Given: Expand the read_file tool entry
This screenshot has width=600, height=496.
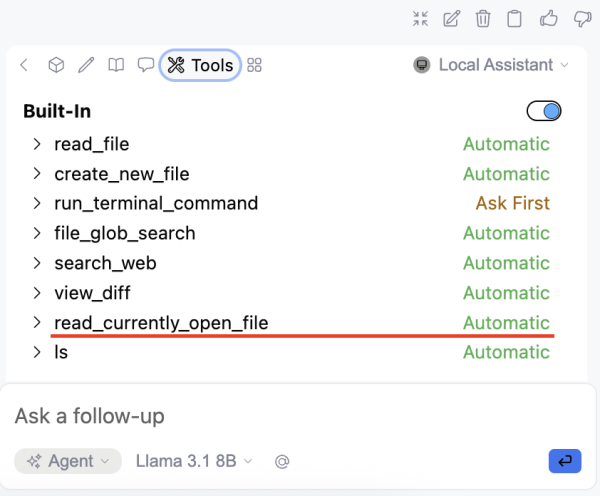Looking at the screenshot, I should pos(37,144).
